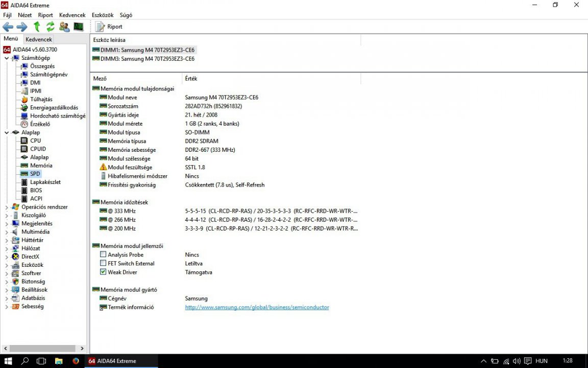
Task: Select Lapkakészlet in the tree
Action: 45,182
